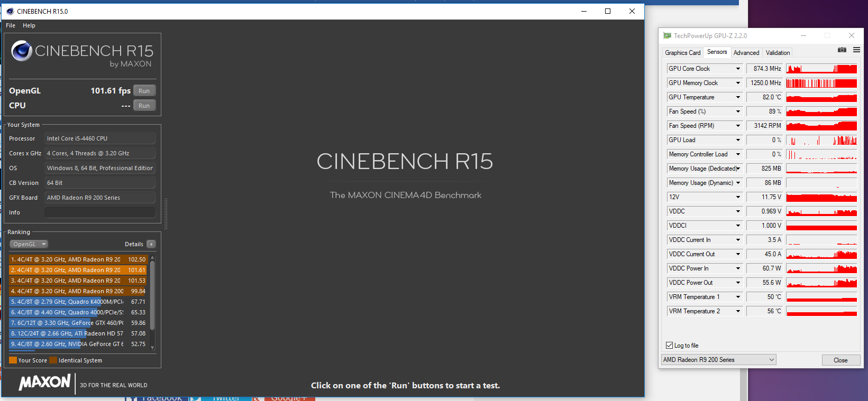Select the Quadro 4000 4.40 GHz entry
Image resolution: width=868 pixels, height=401 pixels.
click(x=78, y=312)
